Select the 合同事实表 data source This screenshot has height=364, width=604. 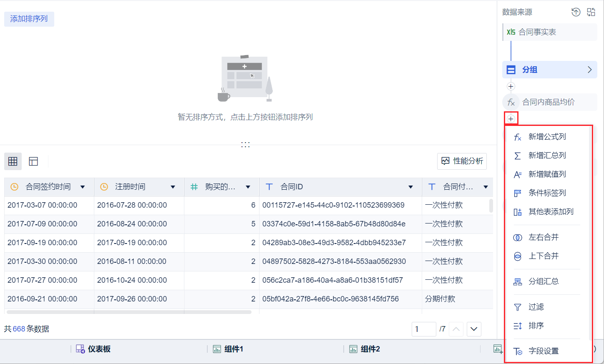pos(550,32)
